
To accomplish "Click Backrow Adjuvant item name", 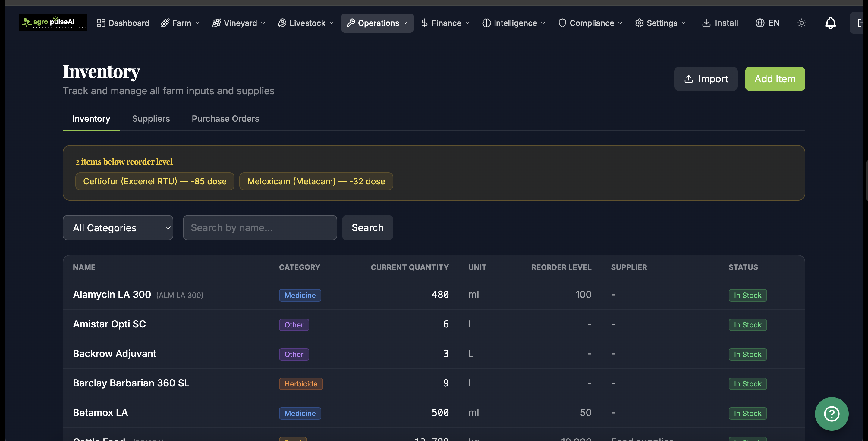I will (115, 354).
